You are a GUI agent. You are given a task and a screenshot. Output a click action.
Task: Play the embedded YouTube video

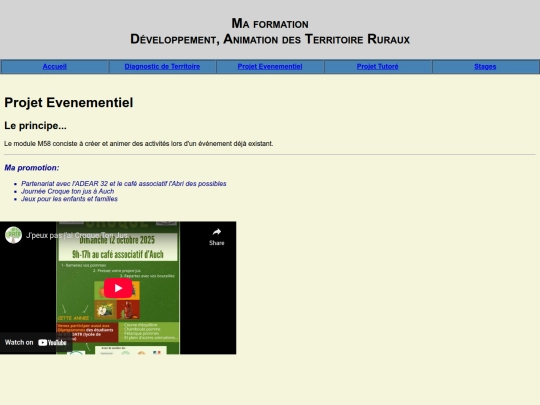[118, 288]
